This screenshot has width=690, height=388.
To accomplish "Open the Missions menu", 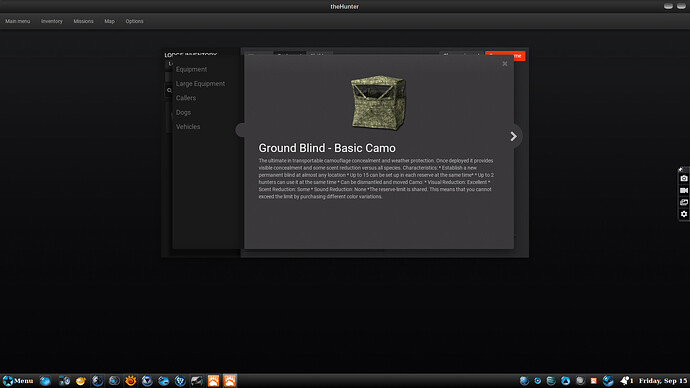I will point(83,21).
